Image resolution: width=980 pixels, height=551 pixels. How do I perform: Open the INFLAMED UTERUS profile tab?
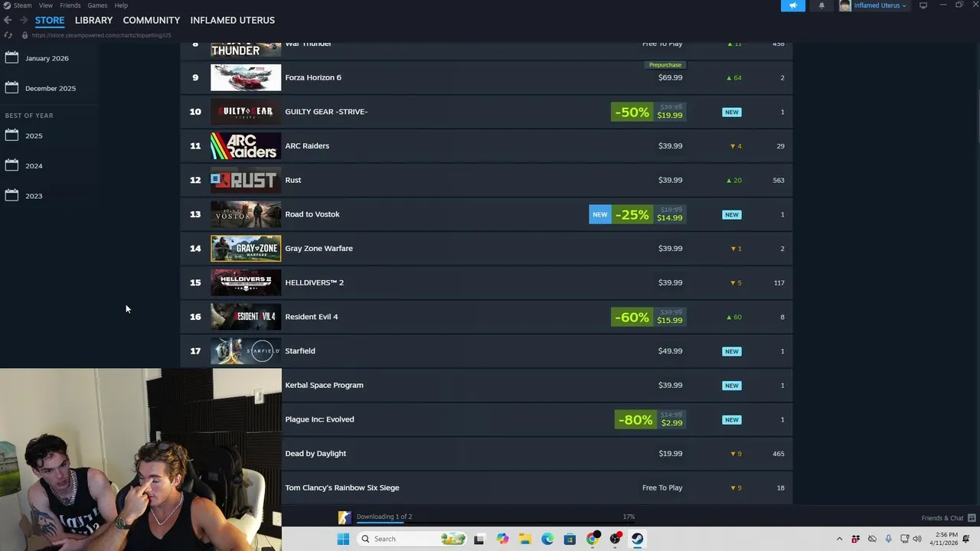point(232,20)
